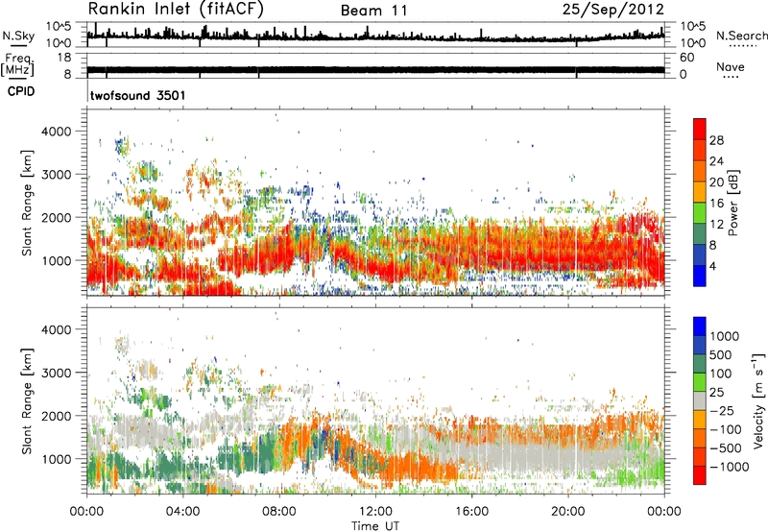Click the '08:00' time axis label

click(279, 512)
